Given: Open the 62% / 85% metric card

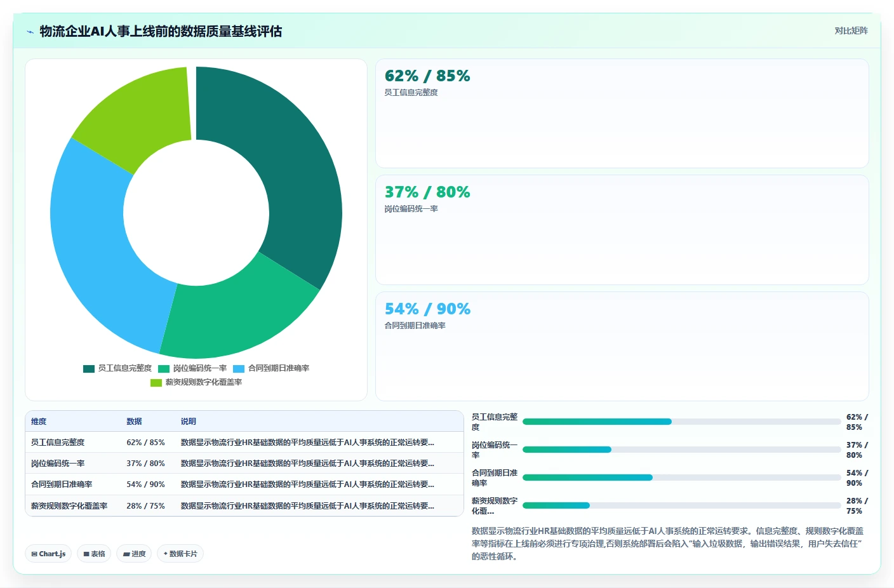Looking at the screenshot, I should click(622, 113).
